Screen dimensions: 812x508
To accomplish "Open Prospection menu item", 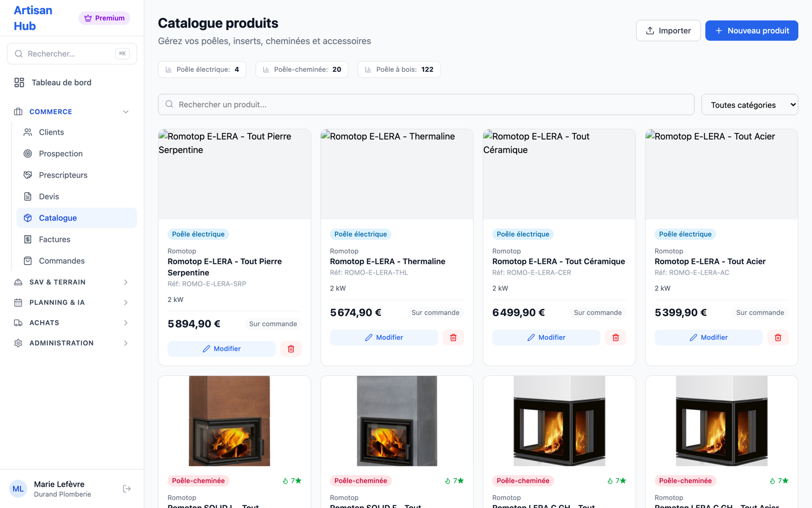I will point(77,153).
